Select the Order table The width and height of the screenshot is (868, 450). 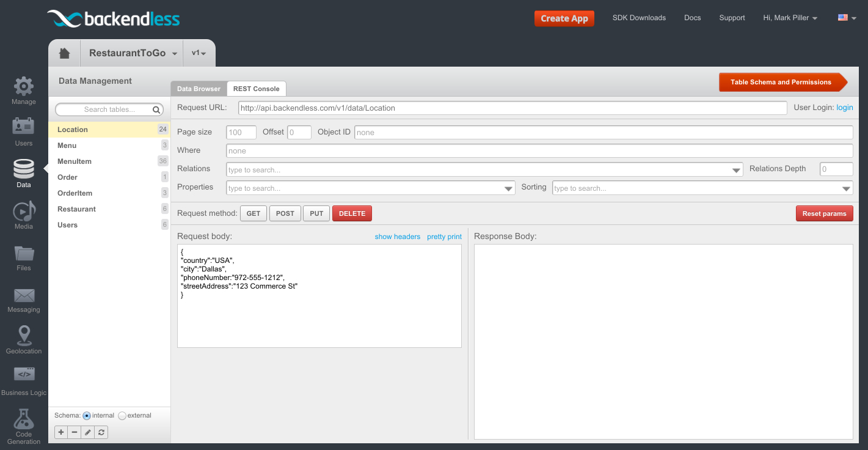109,177
